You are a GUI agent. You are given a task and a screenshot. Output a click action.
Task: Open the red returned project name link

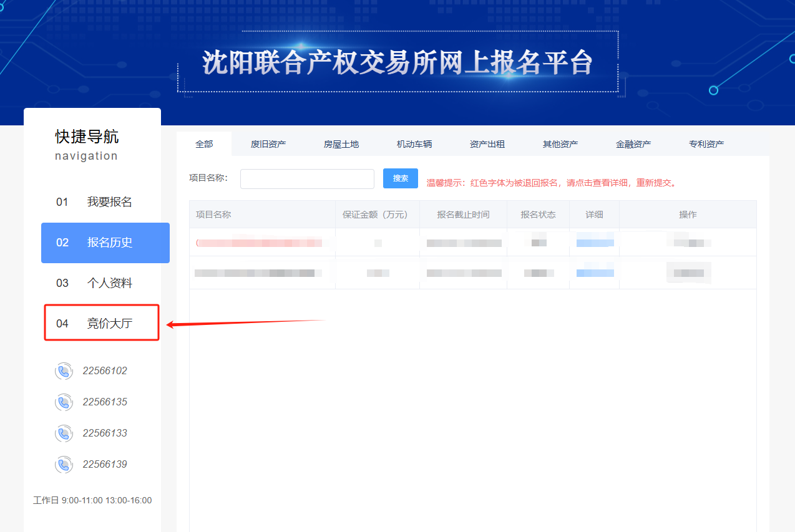pos(259,243)
